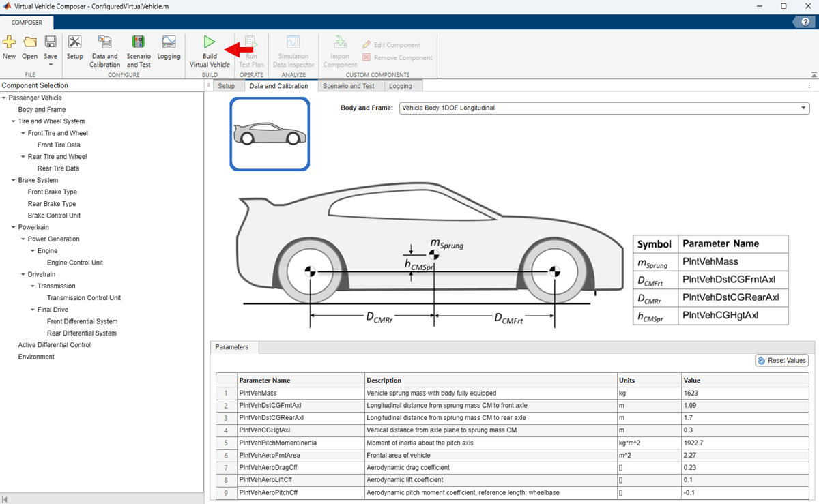Select Brake Control Unit item
This screenshot has width=819, height=504.
click(x=54, y=216)
